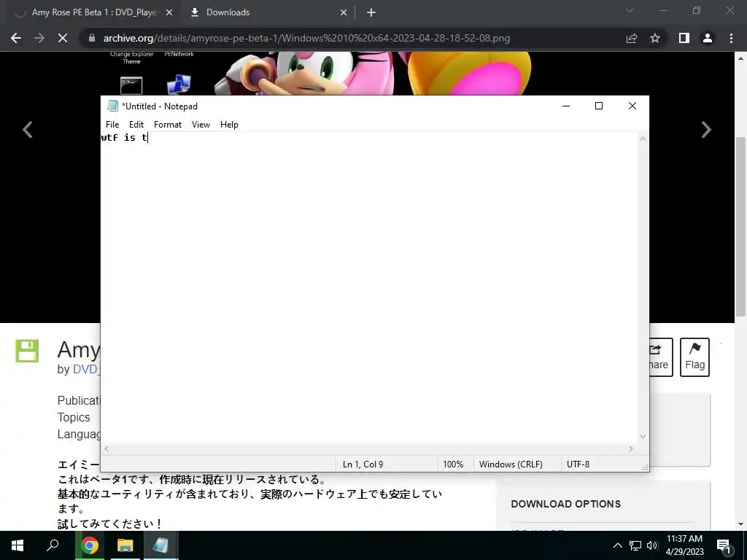
Task: Open Windows Start menu
Action: (18, 545)
